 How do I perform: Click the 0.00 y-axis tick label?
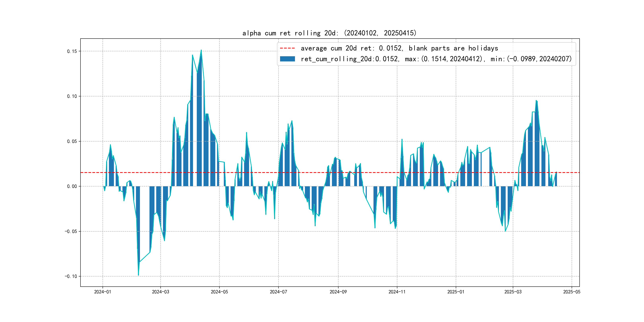(x=72, y=186)
